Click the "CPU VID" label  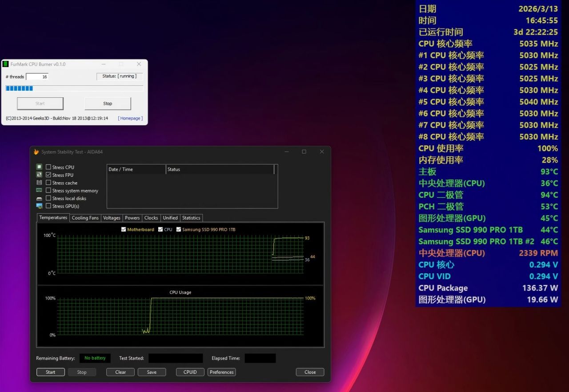click(x=434, y=276)
